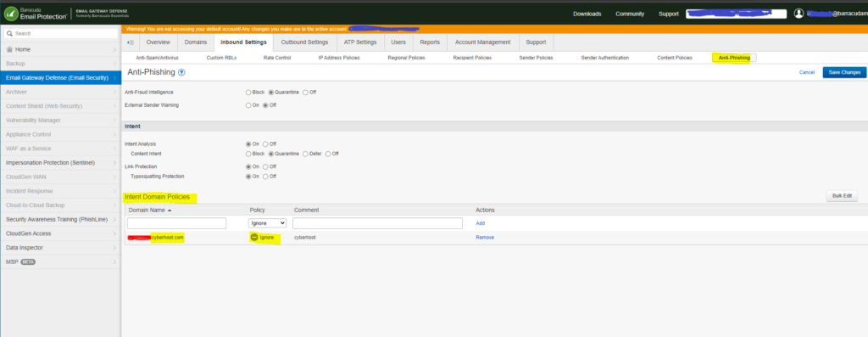Image resolution: width=868 pixels, height=337 pixels.
Task: Open Support in the top header
Action: [x=669, y=14]
